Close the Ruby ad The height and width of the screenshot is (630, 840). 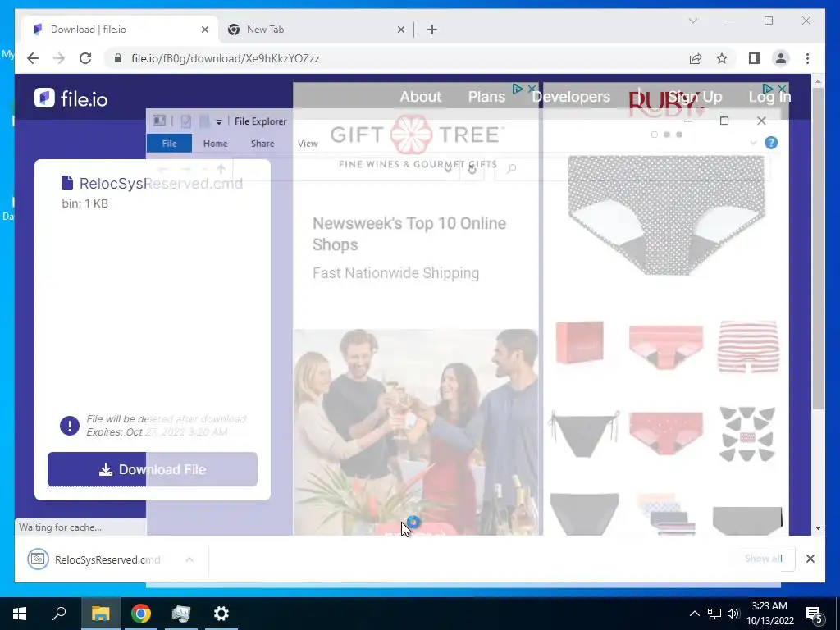click(782, 88)
